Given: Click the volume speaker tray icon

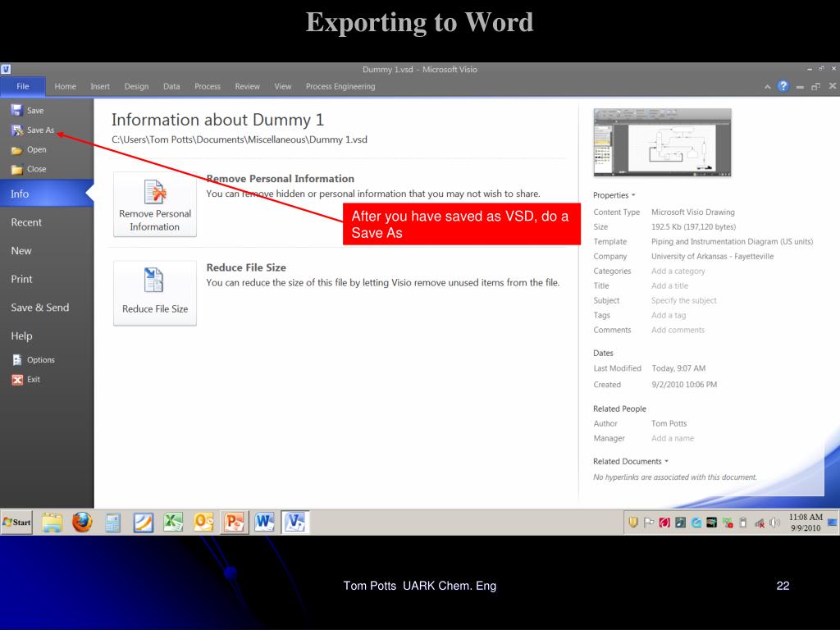Looking at the screenshot, I should click(x=774, y=523).
